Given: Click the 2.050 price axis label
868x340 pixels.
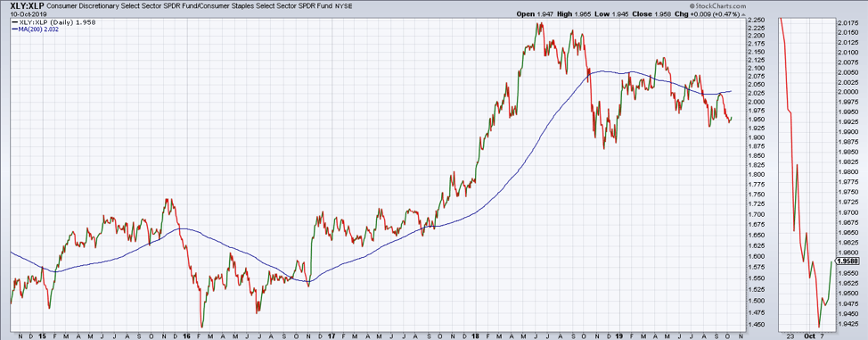Looking at the screenshot, I should 756,85.
